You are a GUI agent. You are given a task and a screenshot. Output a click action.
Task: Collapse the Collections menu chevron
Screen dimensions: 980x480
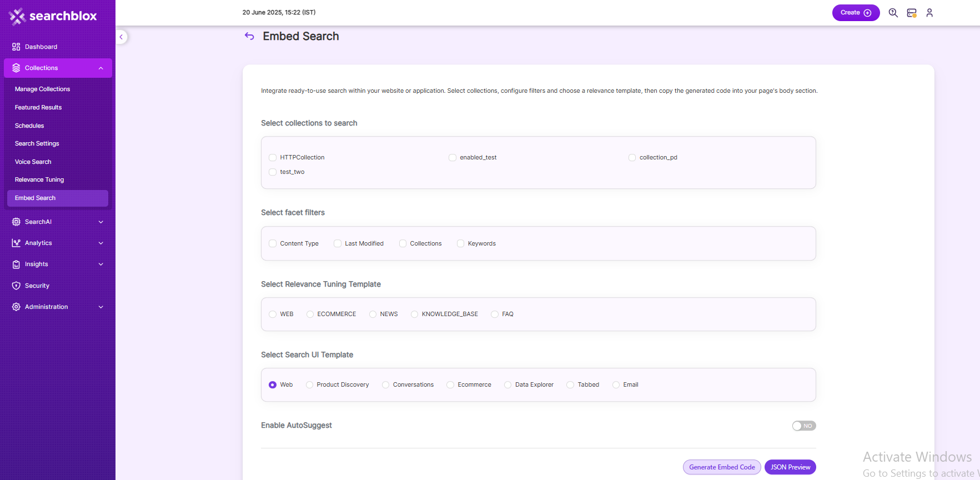pyautogui.click(x=100, y=68)
